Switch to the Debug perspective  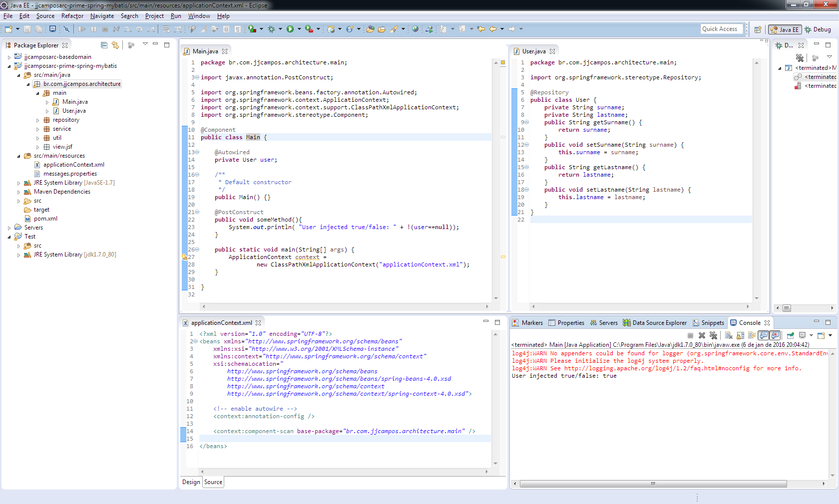coord(818,29)
